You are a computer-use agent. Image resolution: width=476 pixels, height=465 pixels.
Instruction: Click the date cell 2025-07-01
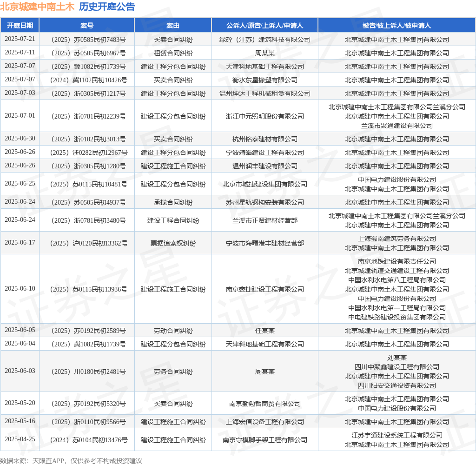pos(20,115)
